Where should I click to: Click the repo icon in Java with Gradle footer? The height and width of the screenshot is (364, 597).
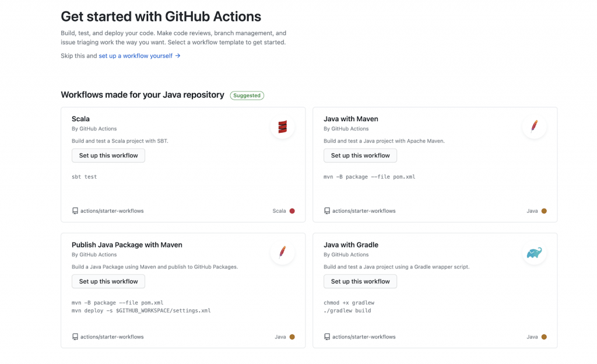point(327,337)
